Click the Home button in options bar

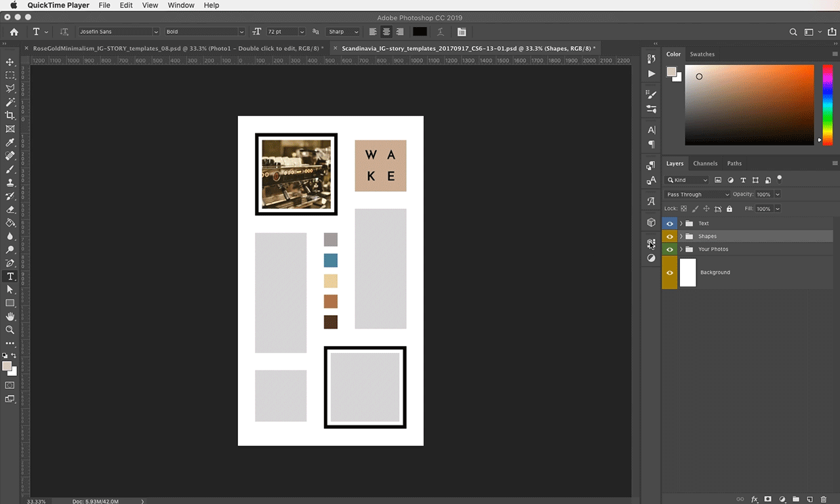pos(14,32)
